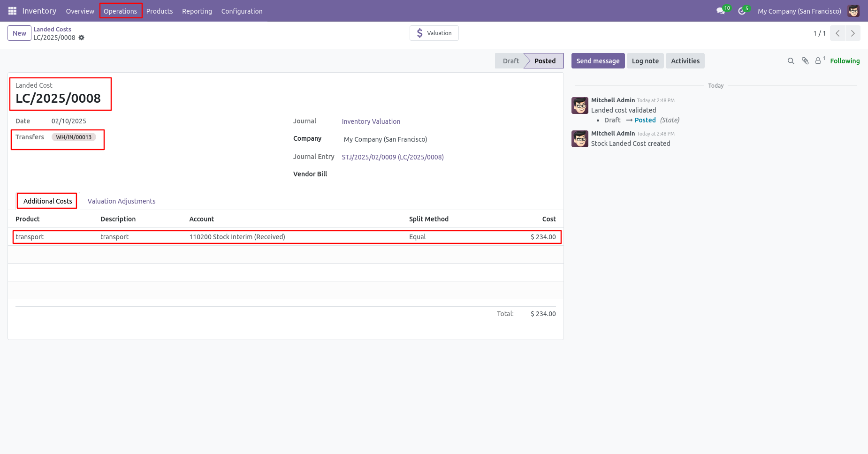Create a New landed cost
Screen dimensions: 868x454
[19, 33]
